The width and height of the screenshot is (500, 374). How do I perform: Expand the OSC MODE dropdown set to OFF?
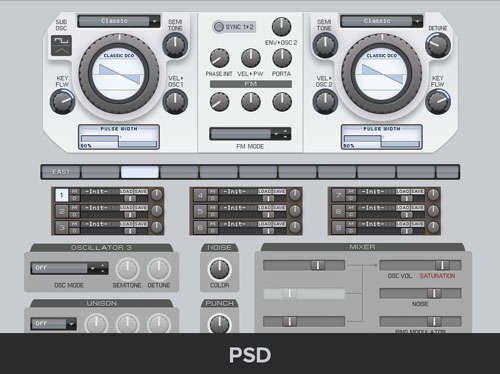tap(69, 268)
